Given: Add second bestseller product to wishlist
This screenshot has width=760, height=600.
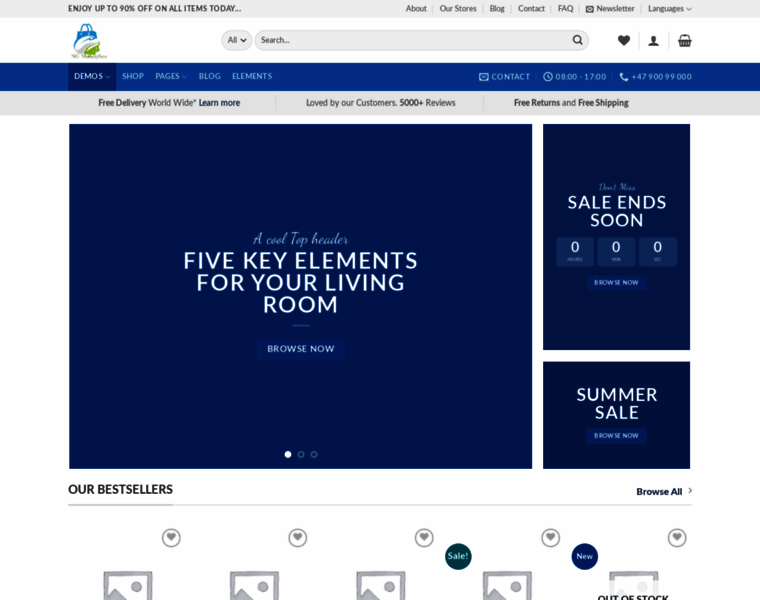Looking at the screenshot, I should (x=298, y=537).
